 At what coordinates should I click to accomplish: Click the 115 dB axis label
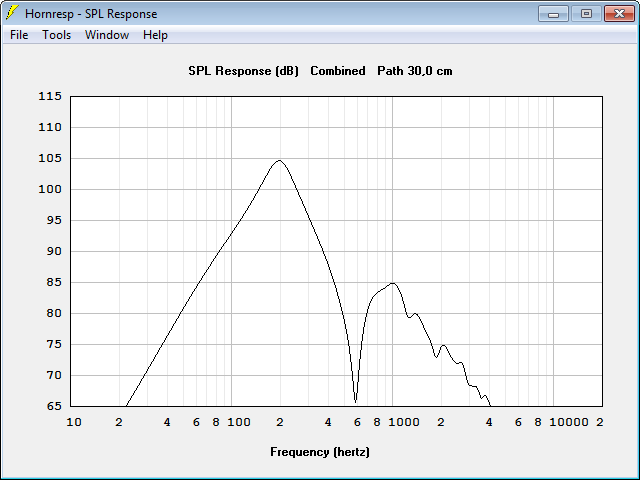point(50,96)
